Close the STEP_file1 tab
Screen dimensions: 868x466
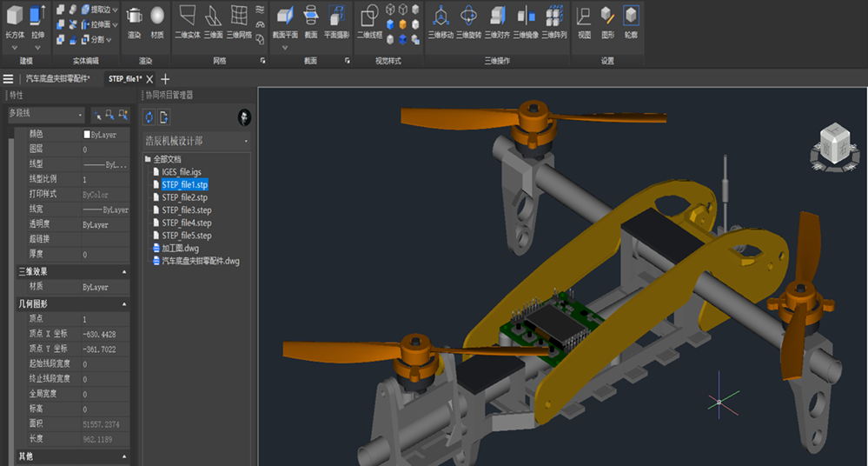[149, 79]
